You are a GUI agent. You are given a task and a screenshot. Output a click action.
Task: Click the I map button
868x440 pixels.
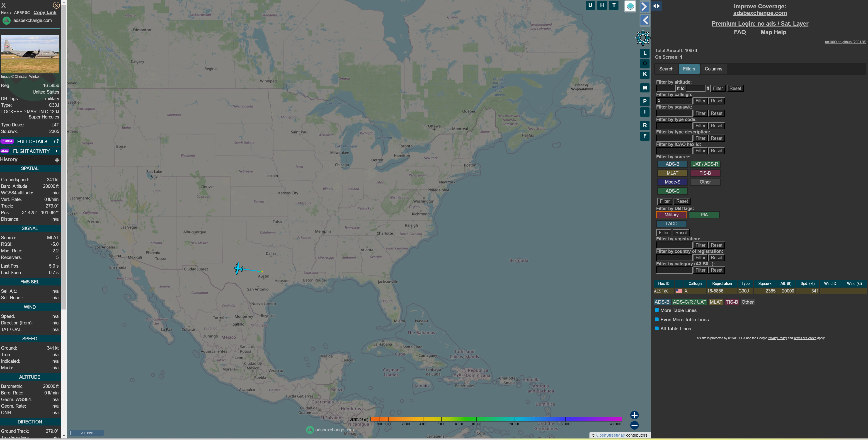point(645,112)
